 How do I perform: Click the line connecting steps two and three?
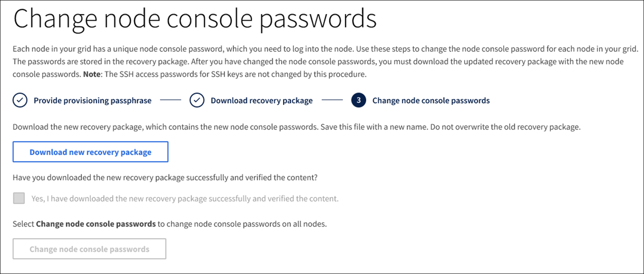point(332,101)
